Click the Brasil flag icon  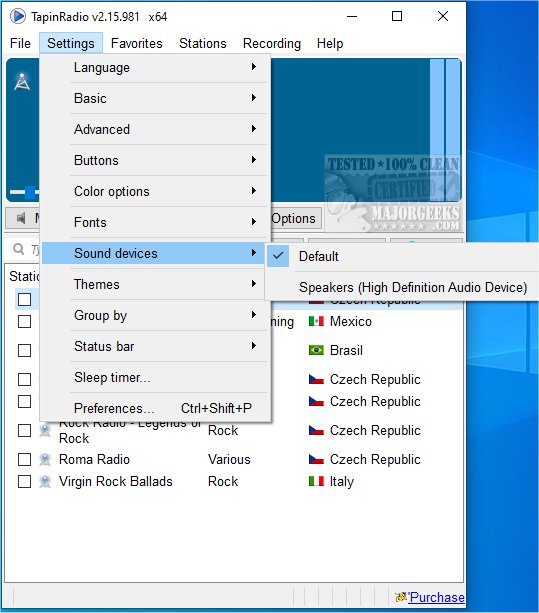316,350
